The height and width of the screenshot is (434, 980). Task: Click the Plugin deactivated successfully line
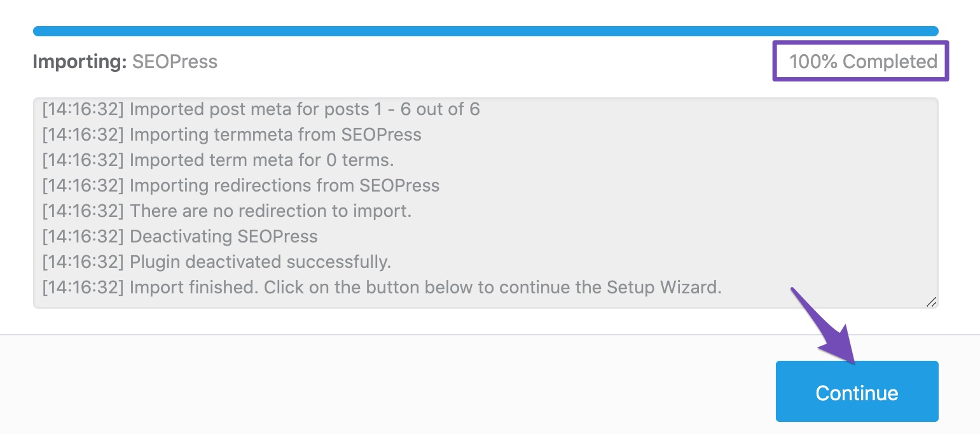217,262
